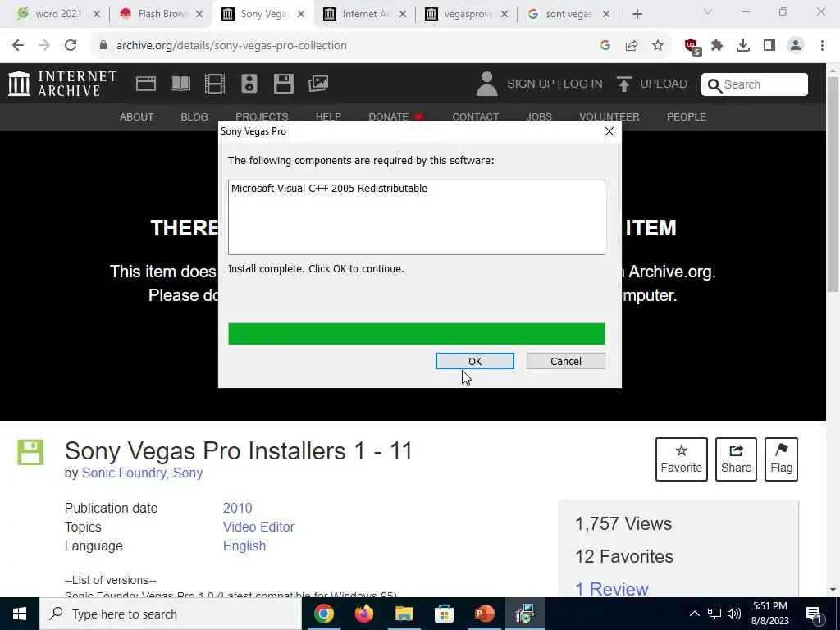Select the Microsoft Visual C++ 2005 Redistributable entry
Viewport: 840px width, 630px height.
[x=330, y=189]
